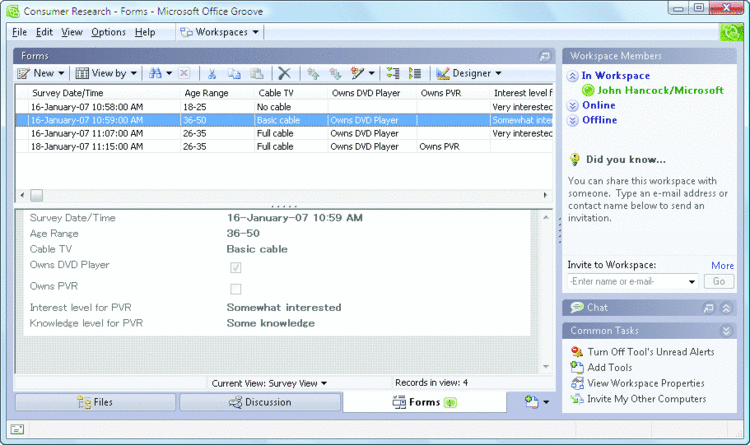Open the Designer dropdown arrow

[498, 73]
